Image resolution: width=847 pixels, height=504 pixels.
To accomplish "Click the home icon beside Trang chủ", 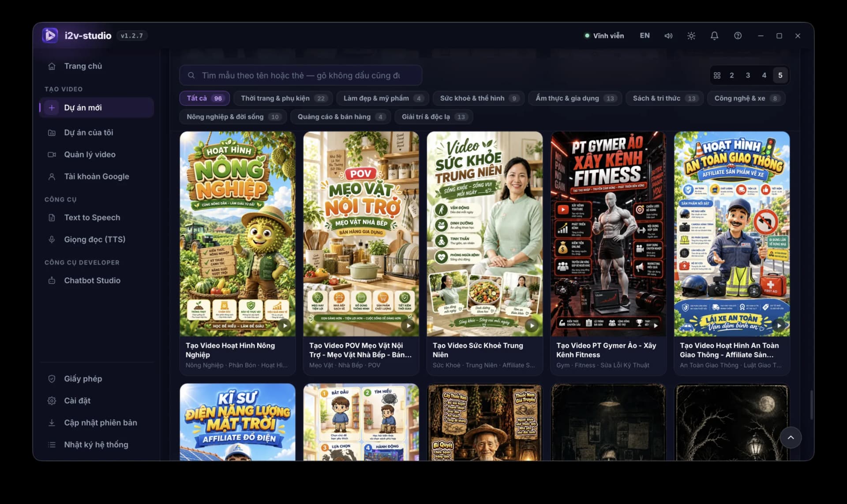I will coord(52,66).
